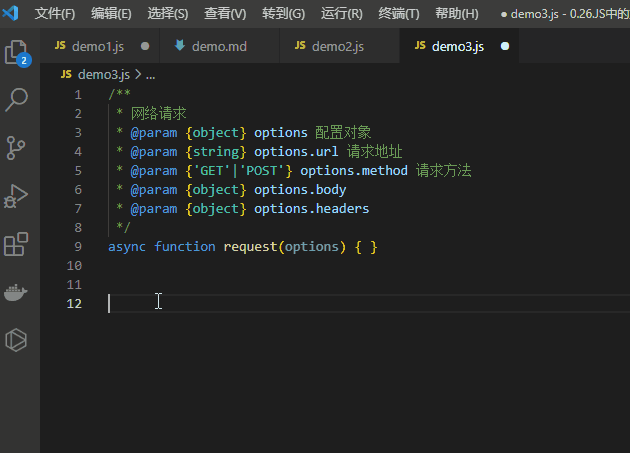Click the JS file icon on demo3.js tab
Viewport: 630px width, 453px height.
click(x=420, y=45)
